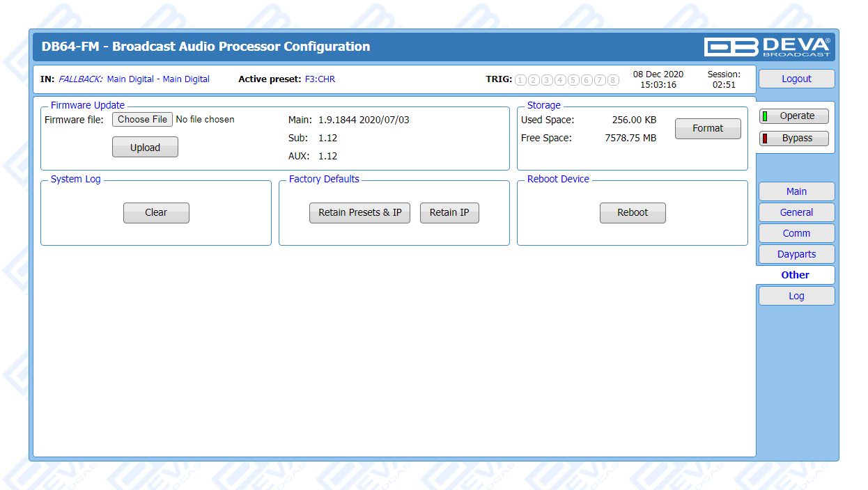The width and height of the screenshot is (868, 490).
Task: Open the Comm tab
Action: pos(796,233)
